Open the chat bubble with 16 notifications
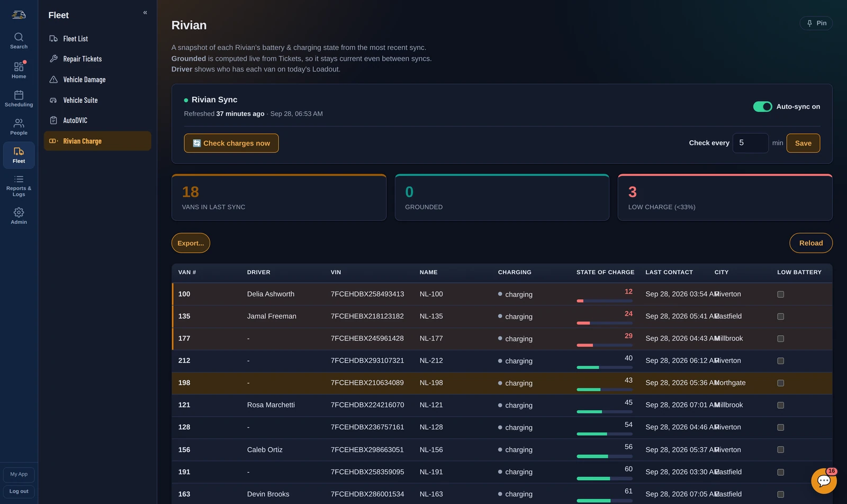Image resolution: width=847 pixels, height=504 pixels. 824,481
